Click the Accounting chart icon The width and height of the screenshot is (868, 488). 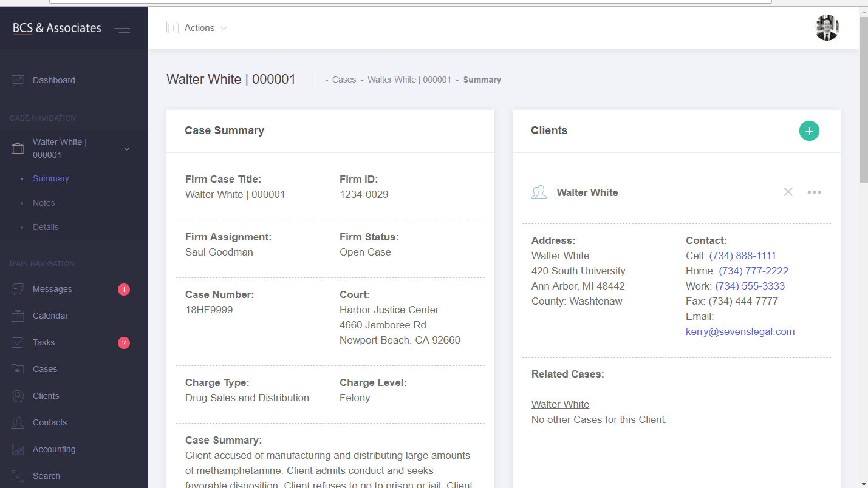click(18, 450)
